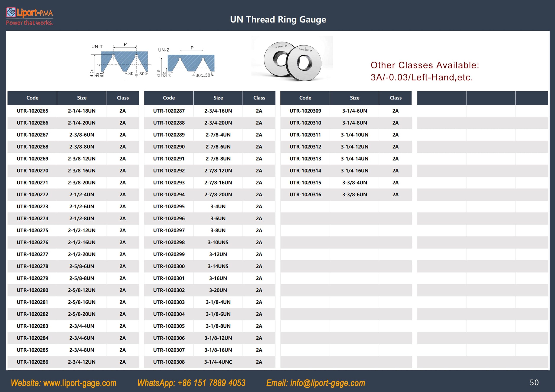Image resolution: width=555 pixels, height=392 pixels.
Task: Select code UTR-1020270
Action: pyautogui.click(x=32, y=170)
